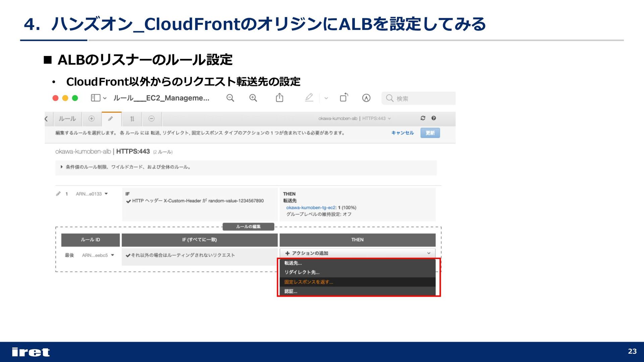Viewport: 644px width, 362px height.
Task: Click the zoom out magnifier icon
Action: 230,98
